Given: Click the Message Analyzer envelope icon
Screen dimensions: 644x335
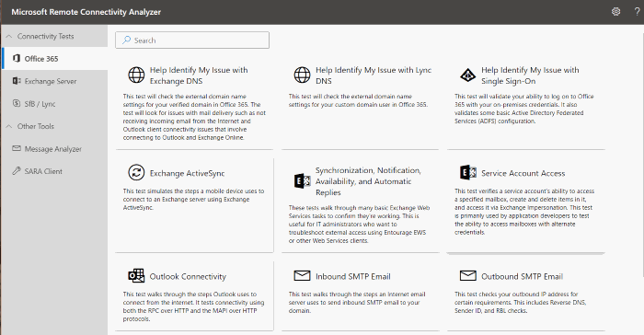Looking at the screenshot, I should click(x=17, y=148).
